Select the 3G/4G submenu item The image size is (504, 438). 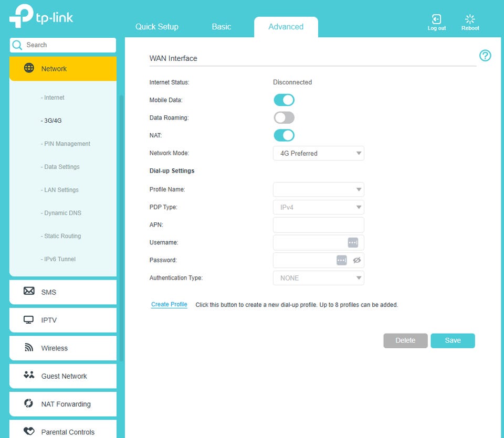pyautogui.click(x=51, y=121)
